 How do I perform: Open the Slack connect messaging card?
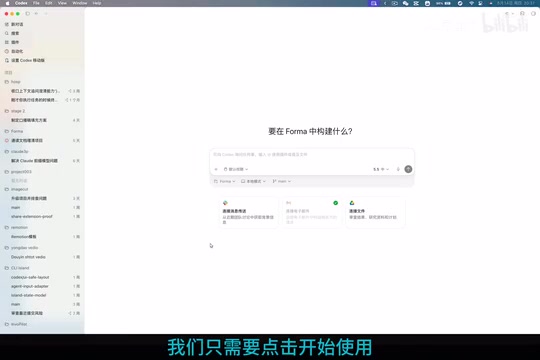(x=248, y=212)
